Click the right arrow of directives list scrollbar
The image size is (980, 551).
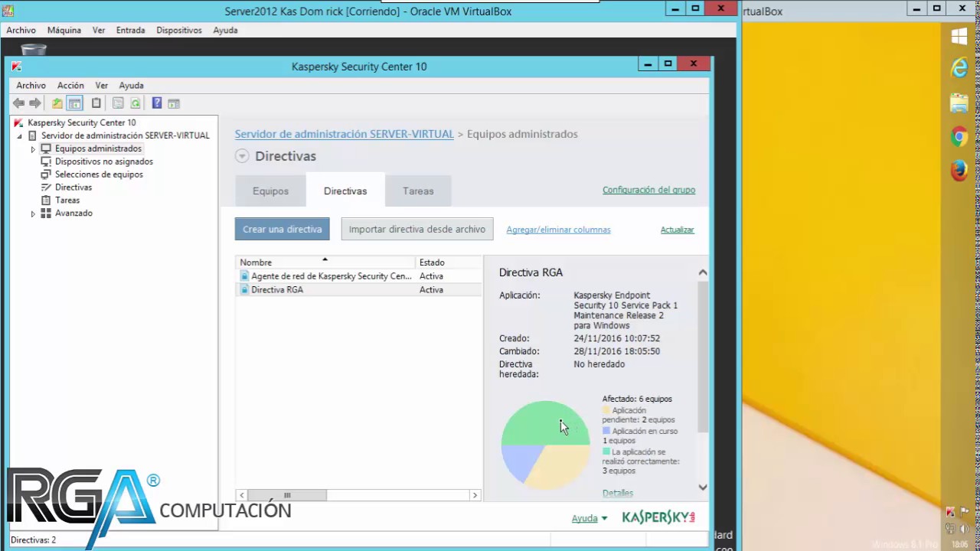coord(475,495)
